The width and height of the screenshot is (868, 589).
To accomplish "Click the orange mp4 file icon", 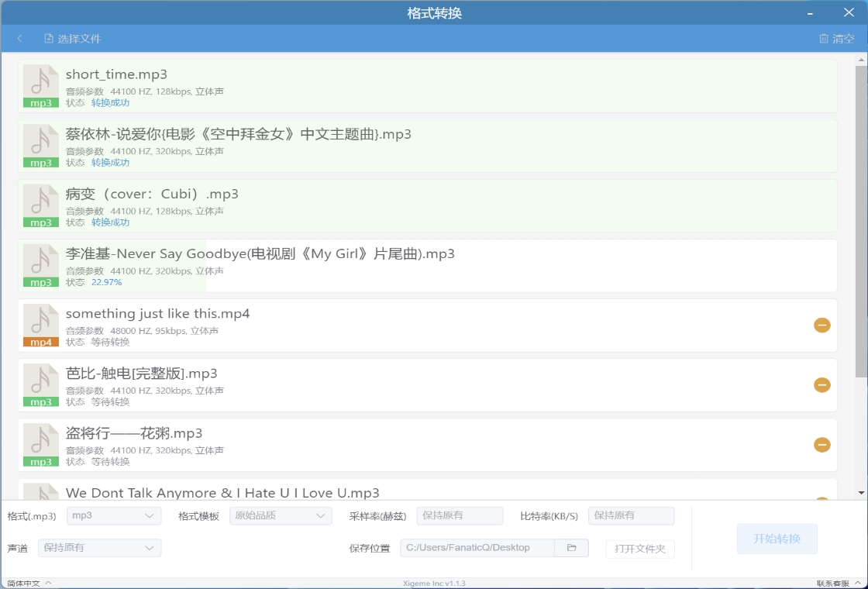I will click(x=41, y=325).
